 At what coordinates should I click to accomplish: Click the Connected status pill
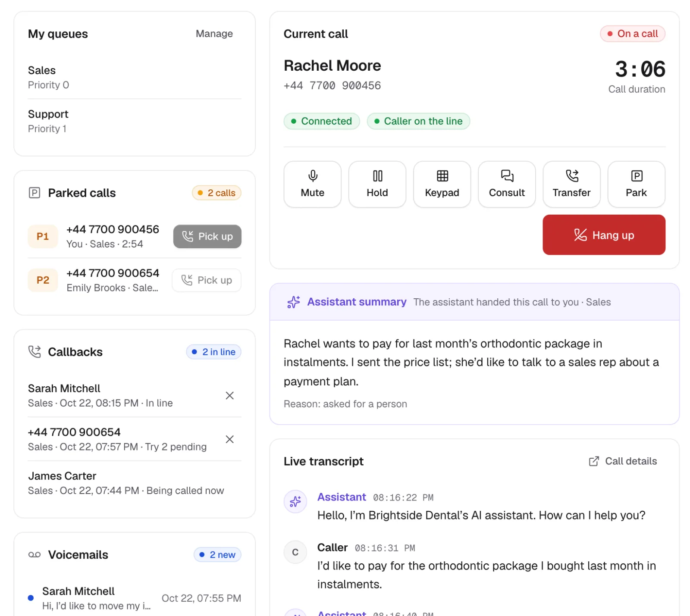coord(322,121)
